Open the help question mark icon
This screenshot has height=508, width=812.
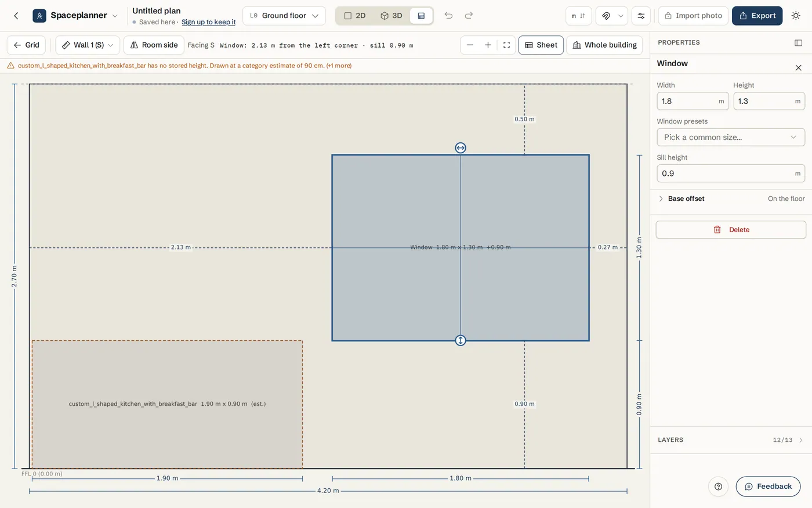718,487
